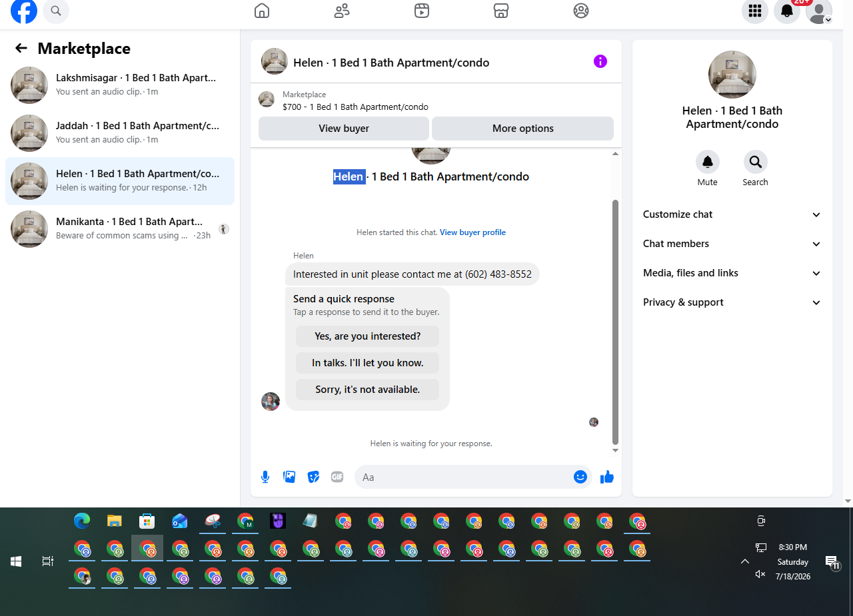Image resolution: width=853 pixels, height=616 pixels.
Task: Open the GIF picker icon
Action: pos(337,477)
